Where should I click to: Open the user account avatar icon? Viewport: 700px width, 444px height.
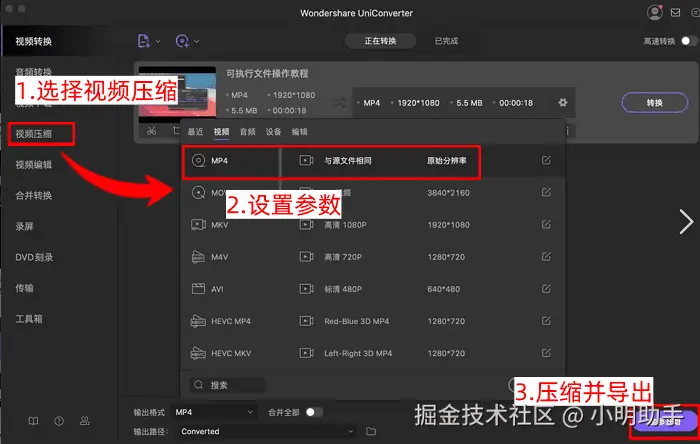654,12
